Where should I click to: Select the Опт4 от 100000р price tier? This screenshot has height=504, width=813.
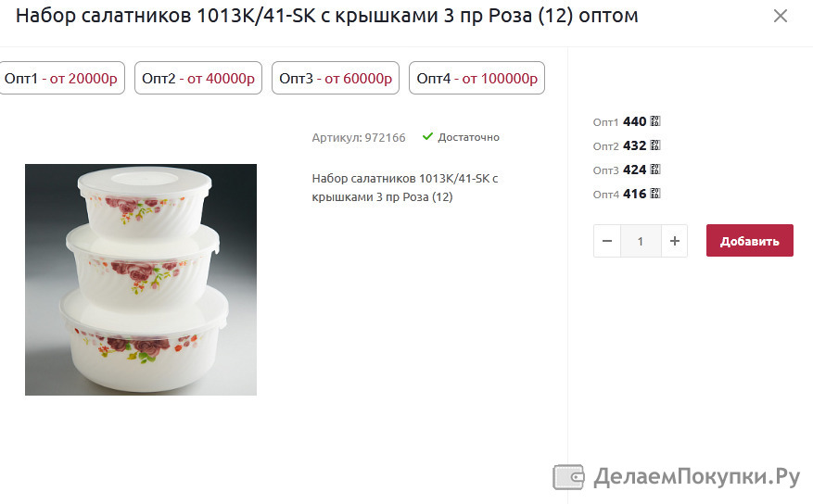(477, 78)
